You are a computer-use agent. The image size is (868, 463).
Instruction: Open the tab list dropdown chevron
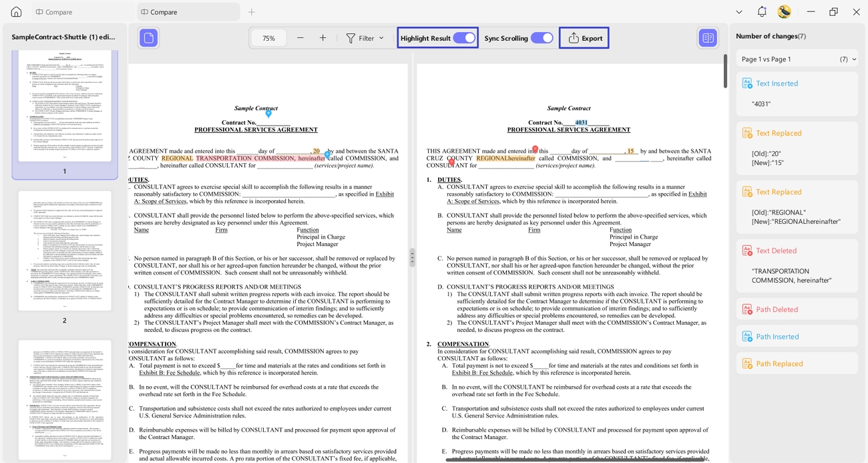[x=739, y=12]
